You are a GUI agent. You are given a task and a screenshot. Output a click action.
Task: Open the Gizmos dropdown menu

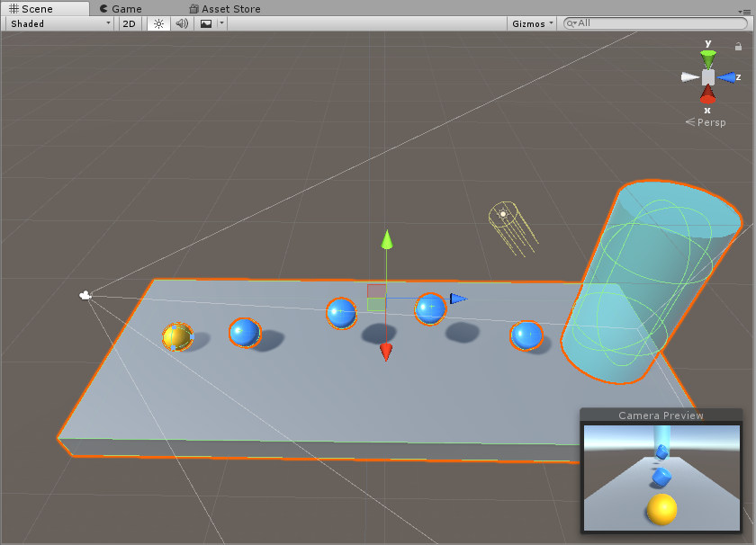pos(532,23)
